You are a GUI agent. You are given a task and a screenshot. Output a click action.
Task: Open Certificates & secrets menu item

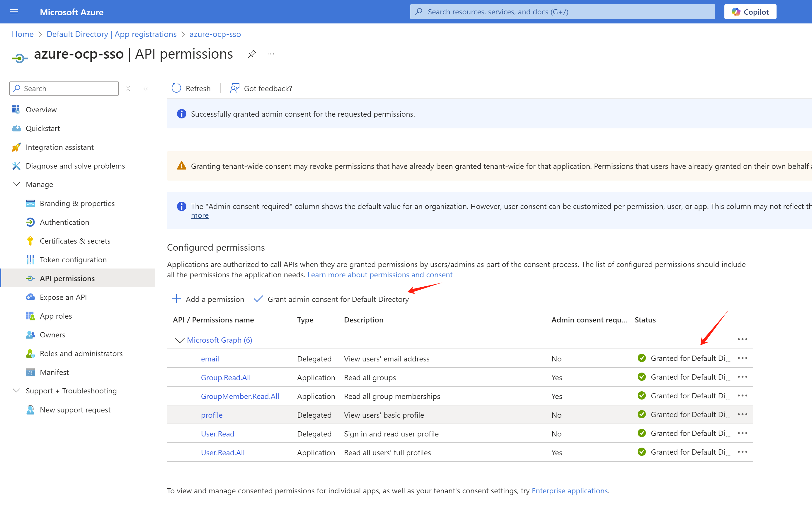pyautogui.click(x=75, y=241)
